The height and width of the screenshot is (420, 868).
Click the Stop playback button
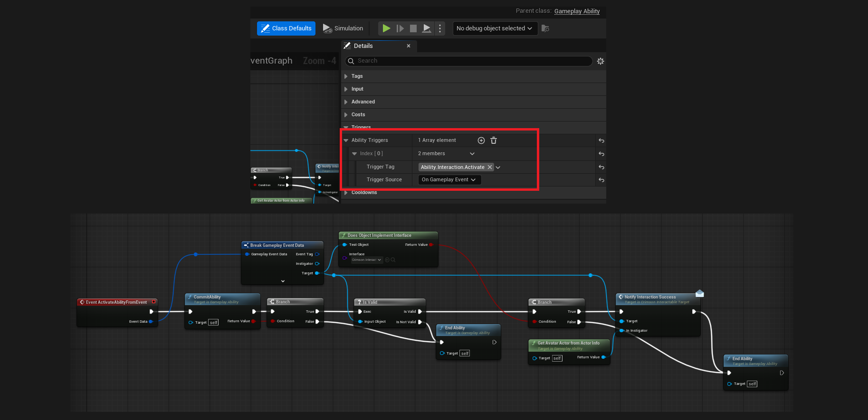point(413,28)
